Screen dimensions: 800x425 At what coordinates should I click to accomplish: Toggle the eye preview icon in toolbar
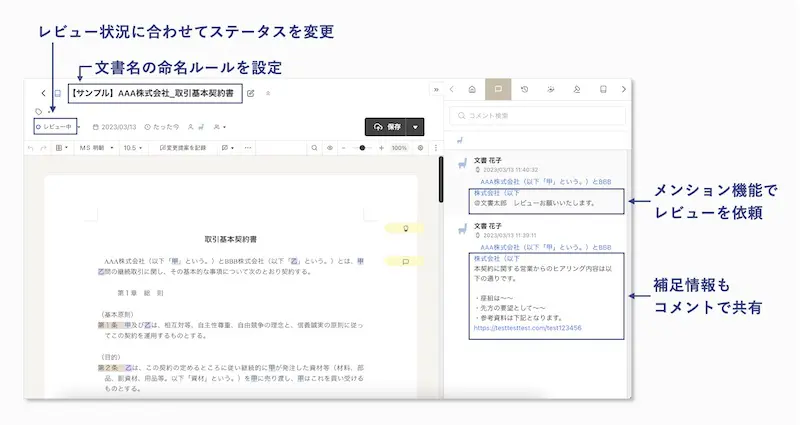pyautogui.click(x=330, y=148)
